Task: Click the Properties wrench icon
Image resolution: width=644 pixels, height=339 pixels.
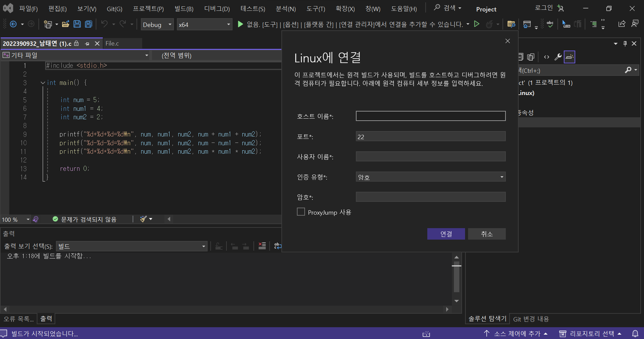Action: (558, 57)
